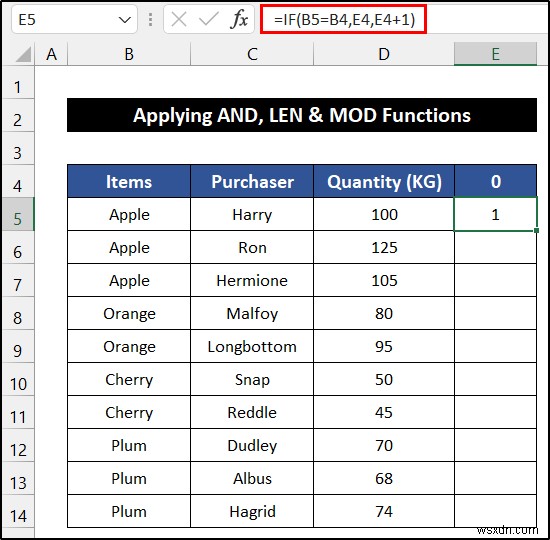Click the Insert Function fx icon
Viewport: 550px width, 540px height.
click(x=240, y=19)
